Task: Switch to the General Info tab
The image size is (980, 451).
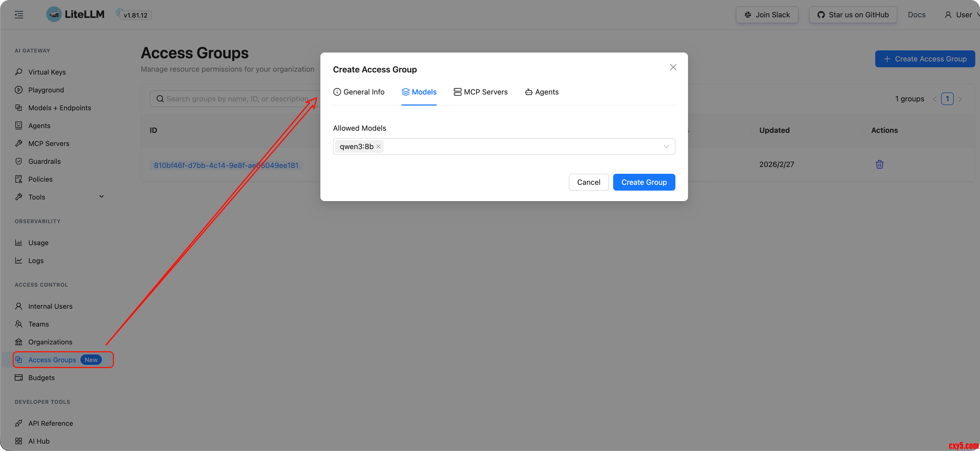Action: coord(359,92)
